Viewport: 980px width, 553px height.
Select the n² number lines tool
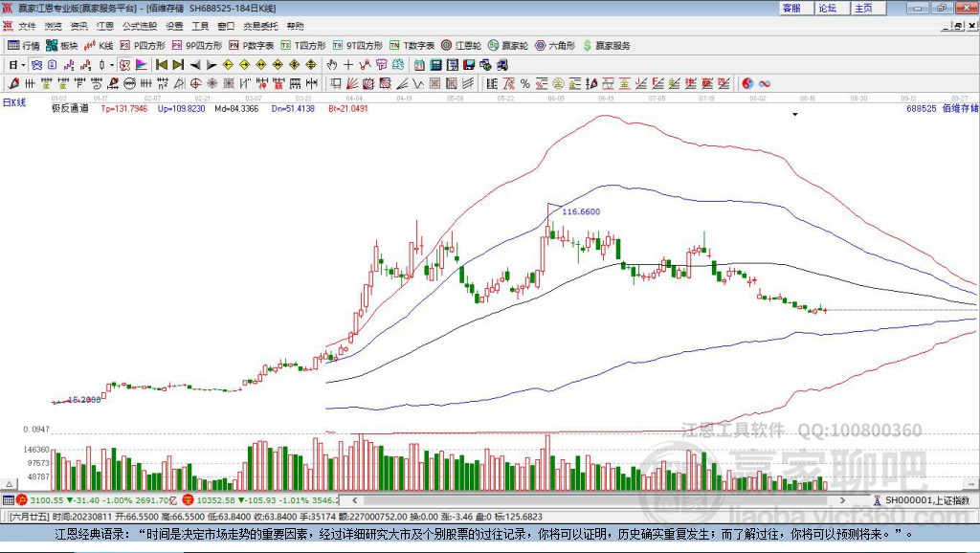(163, 84)
